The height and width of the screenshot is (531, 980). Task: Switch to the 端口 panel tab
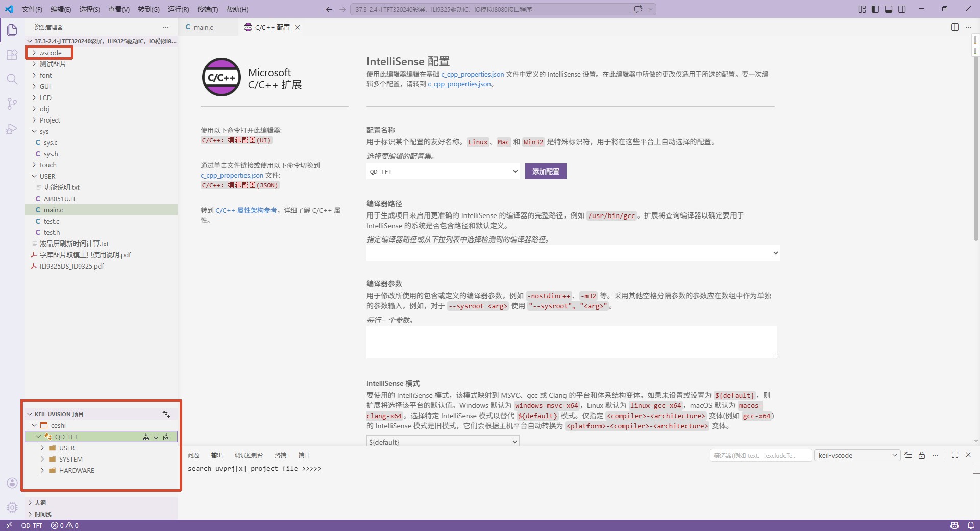304,455
